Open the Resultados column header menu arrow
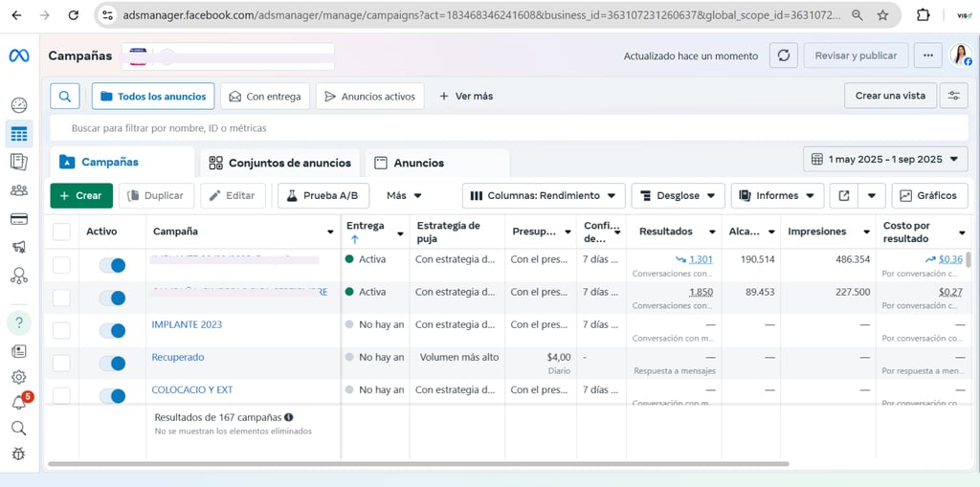The width and height of the screenshot is (980, 487). point(712,232)
